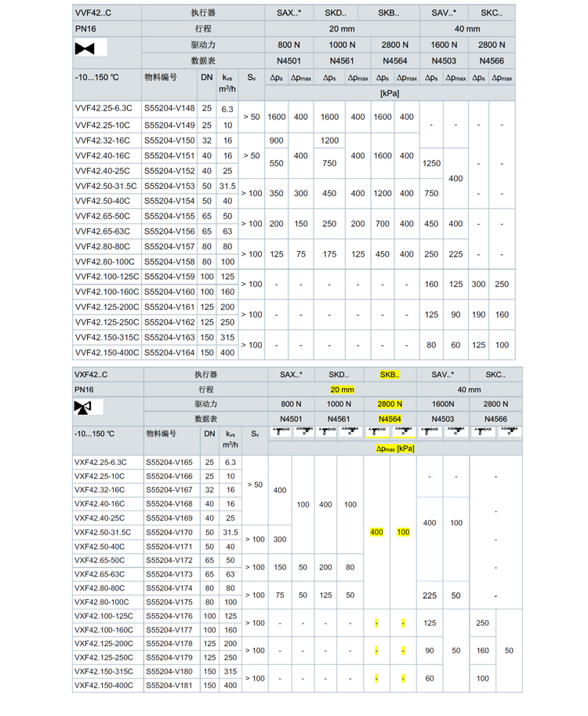Click the diverting flow diagram under N4561 in VXF table

[x=350, y=431]
